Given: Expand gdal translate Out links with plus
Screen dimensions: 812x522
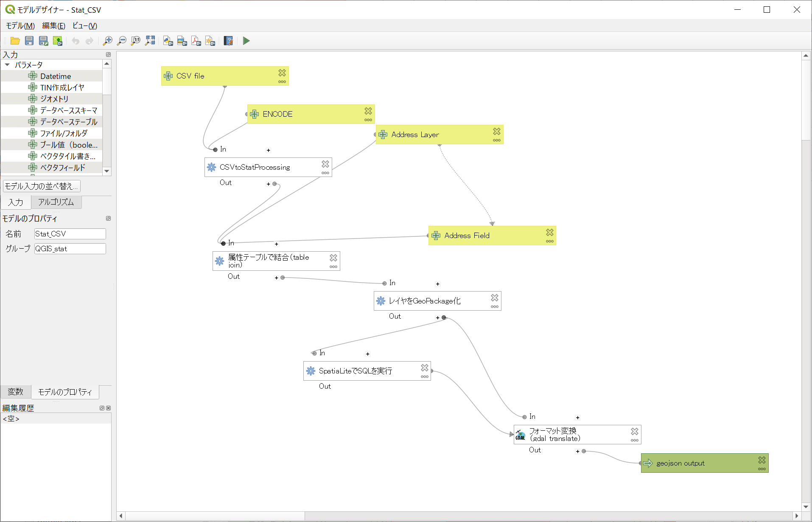Looking at the screenshot, I should 578,451.
